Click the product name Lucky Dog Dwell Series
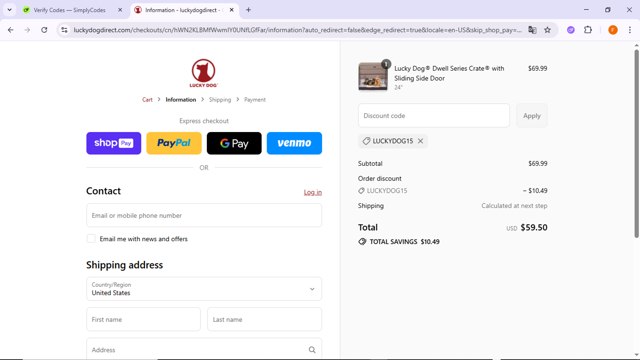 pos(449,73)
